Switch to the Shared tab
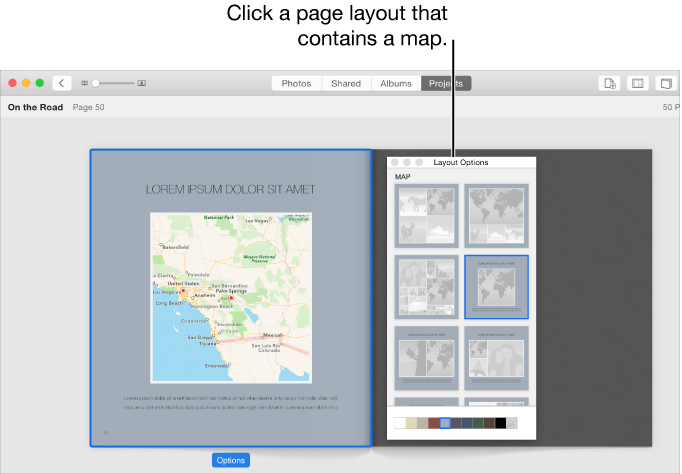682x474 pixels. click(x=346, y=83)
